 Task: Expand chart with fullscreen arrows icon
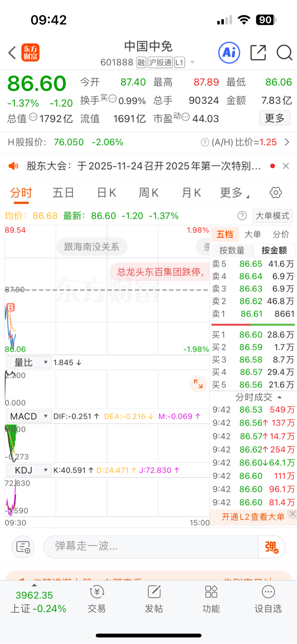click(x=198, y=384)
